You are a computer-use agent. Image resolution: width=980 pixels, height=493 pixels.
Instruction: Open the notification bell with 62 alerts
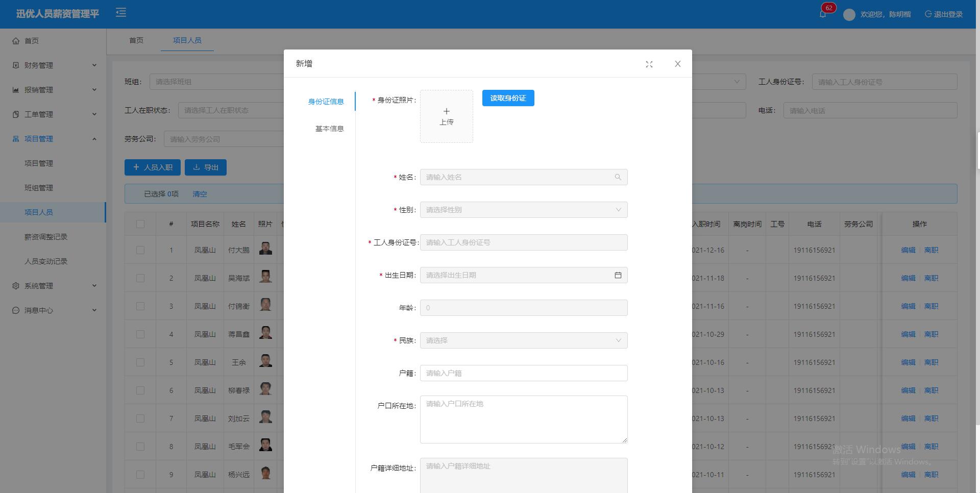822,14
